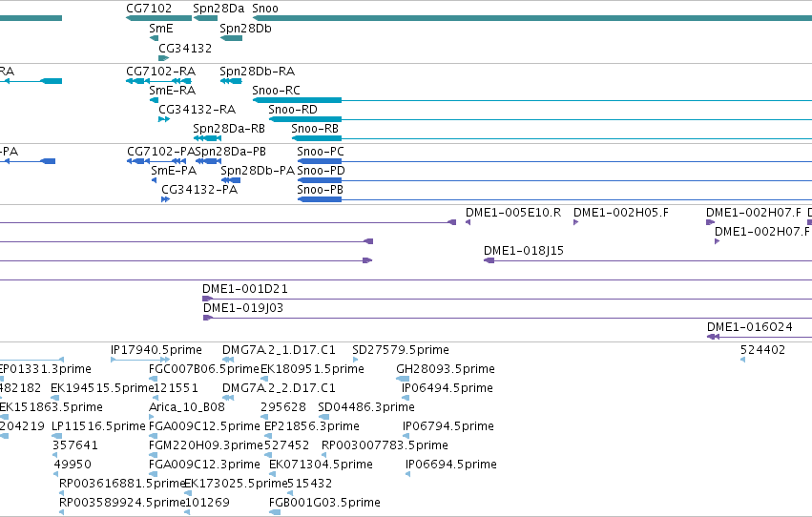Select the RP003007783.5prime EST label
The image size is (812, 517).
tap(385, 445)
